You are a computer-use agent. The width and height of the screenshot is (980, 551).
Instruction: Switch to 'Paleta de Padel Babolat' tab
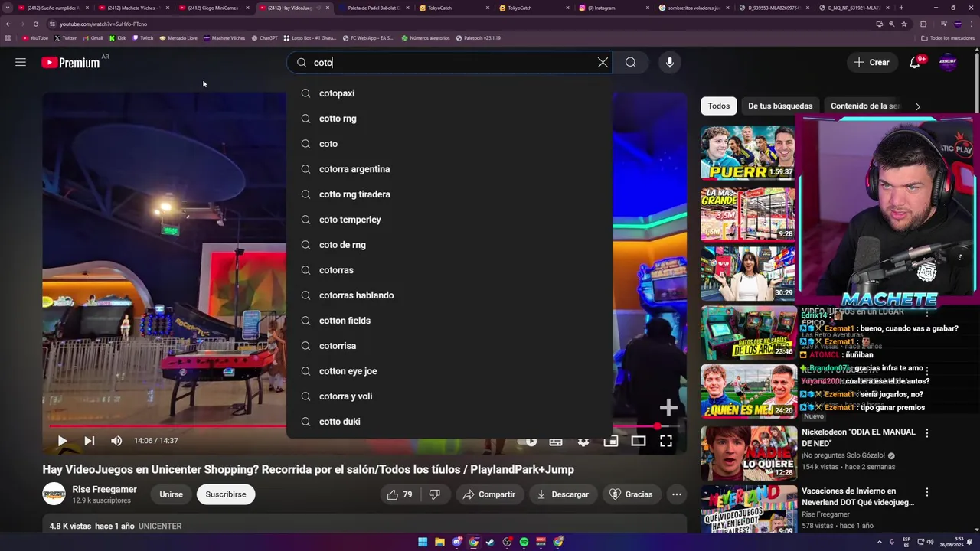click(x=375, y=8)
